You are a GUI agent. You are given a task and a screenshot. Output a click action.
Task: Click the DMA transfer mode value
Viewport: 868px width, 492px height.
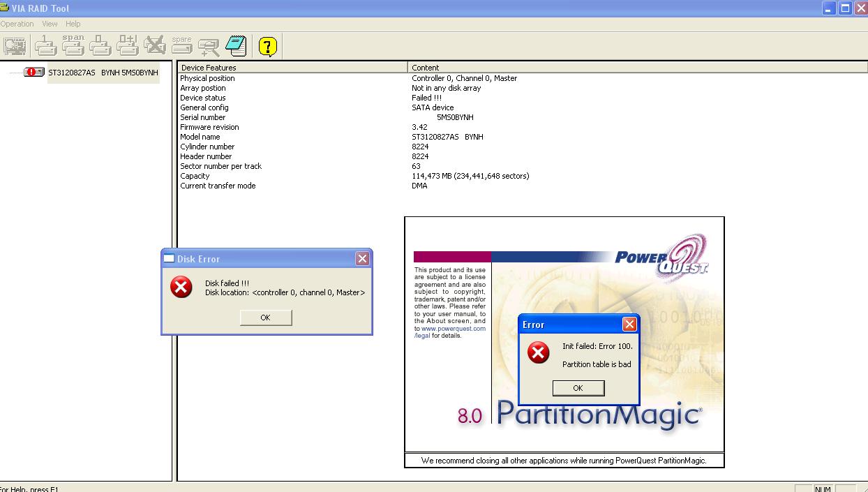pos(419,186)
